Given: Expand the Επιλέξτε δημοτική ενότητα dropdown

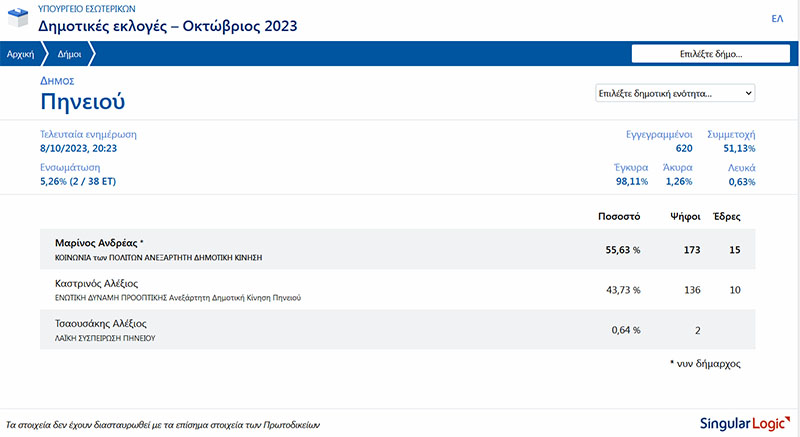Looking at the screenshot, I should point(674,93).
